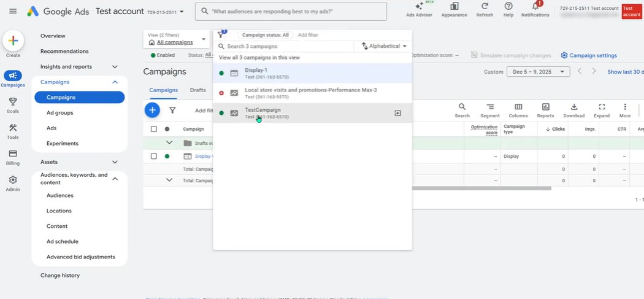Open Campaign settings link
The image size is (644, 299).
coord(589,55)
